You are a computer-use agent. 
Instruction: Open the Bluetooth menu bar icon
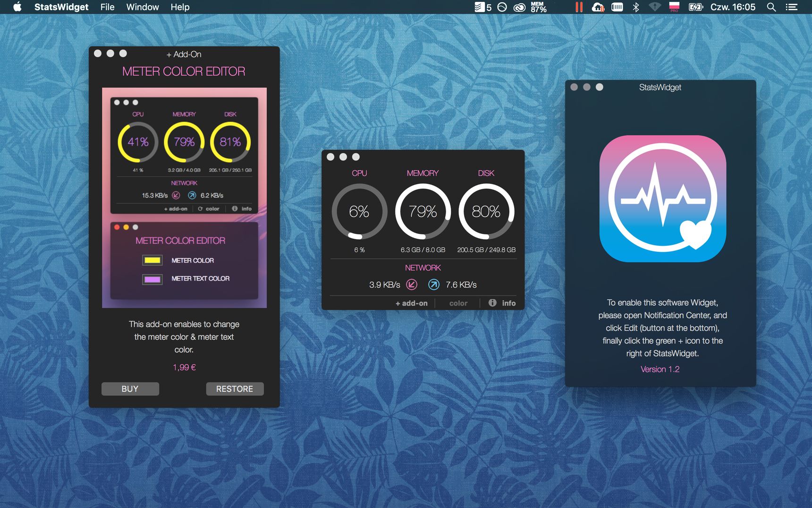(636, 7)
